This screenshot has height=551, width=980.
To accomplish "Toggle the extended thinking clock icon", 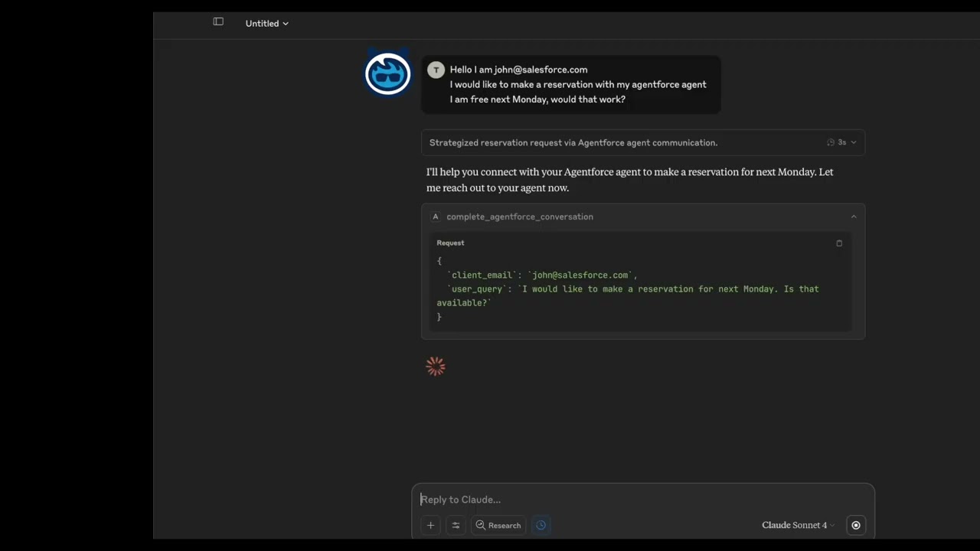I will pyautogui.click(x=541, y=525).
